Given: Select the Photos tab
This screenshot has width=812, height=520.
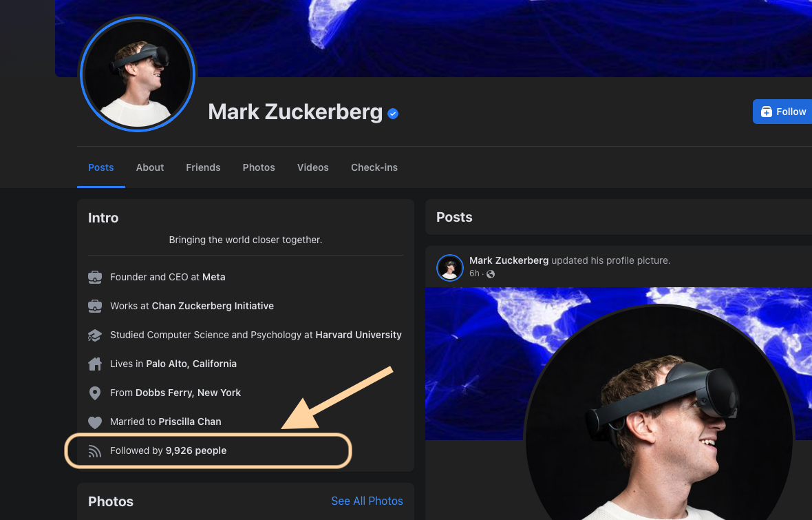Looking at the screenshot, I should click(x=259, y=167).
